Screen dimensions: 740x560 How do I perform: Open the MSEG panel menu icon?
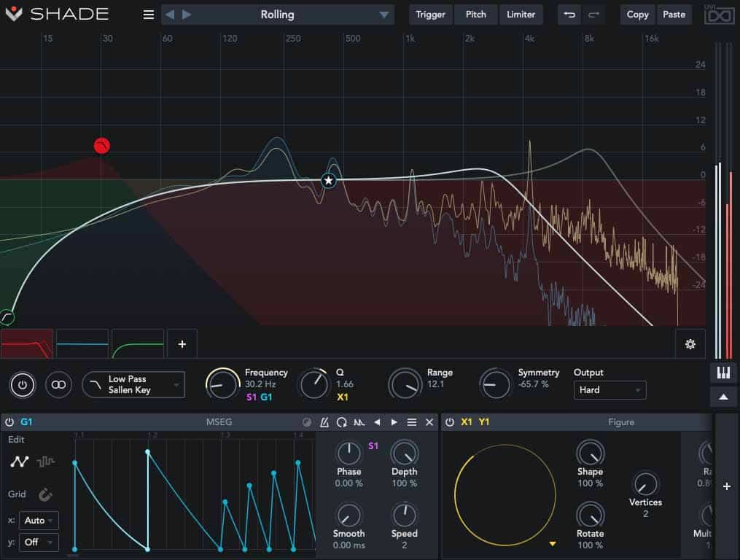(x=411, y=422)
